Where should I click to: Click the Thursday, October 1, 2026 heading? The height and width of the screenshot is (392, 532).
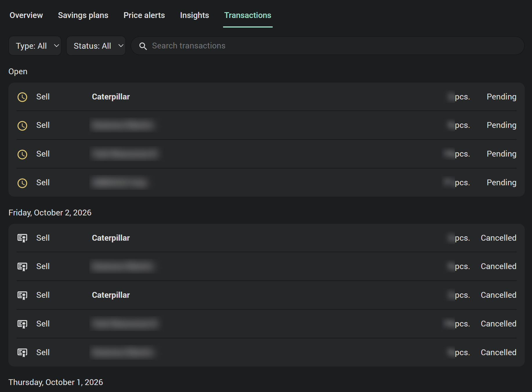tap(56, 382)
